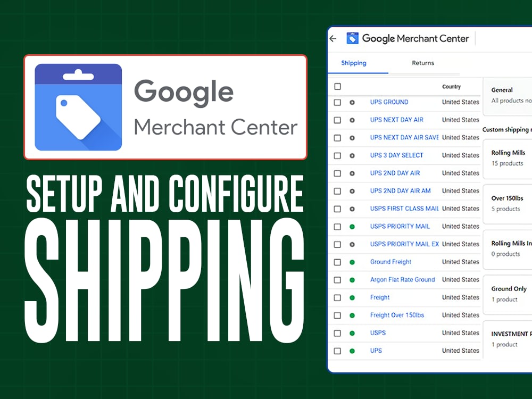
Task: Check the box for UPS NEXT DAY AIR SAVE
Action: pyautogui.click(x=338, y=138)
